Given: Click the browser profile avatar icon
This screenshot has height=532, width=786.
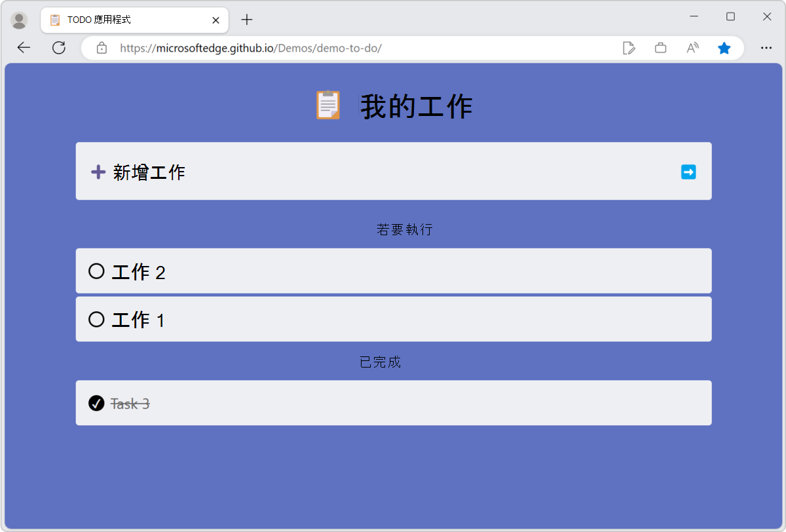Looking at the screenshot, I should click(19, 19).
